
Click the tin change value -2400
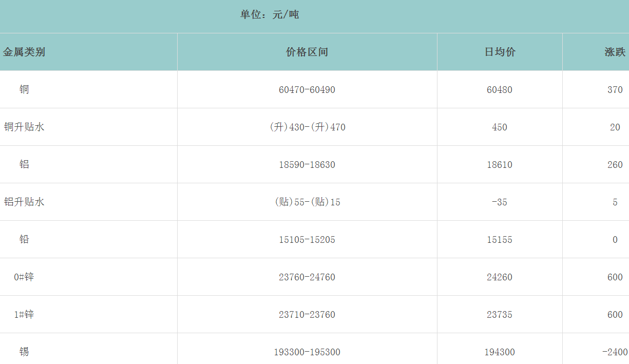[x=615, y=352]
